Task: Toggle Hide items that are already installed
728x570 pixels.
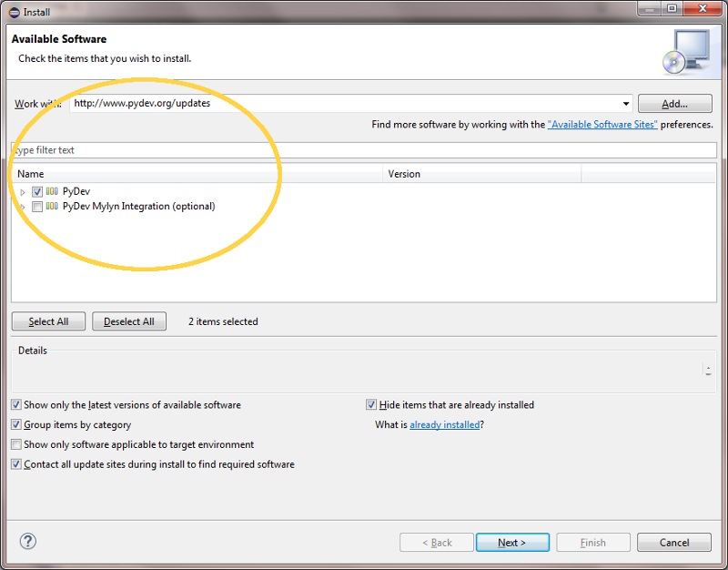Action: click(371, 405)
